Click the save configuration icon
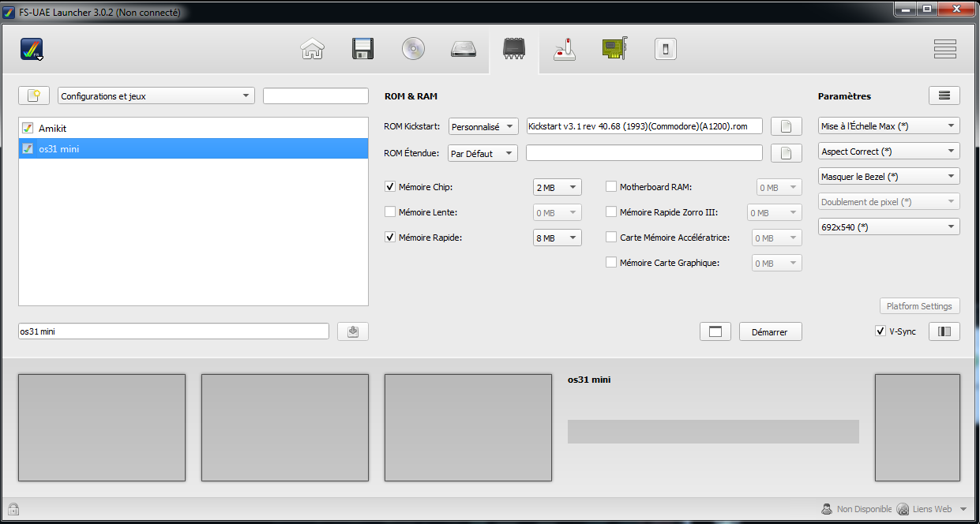Viewport: 980px width, 524px height. pyautogui.click(x=352, y=331)
